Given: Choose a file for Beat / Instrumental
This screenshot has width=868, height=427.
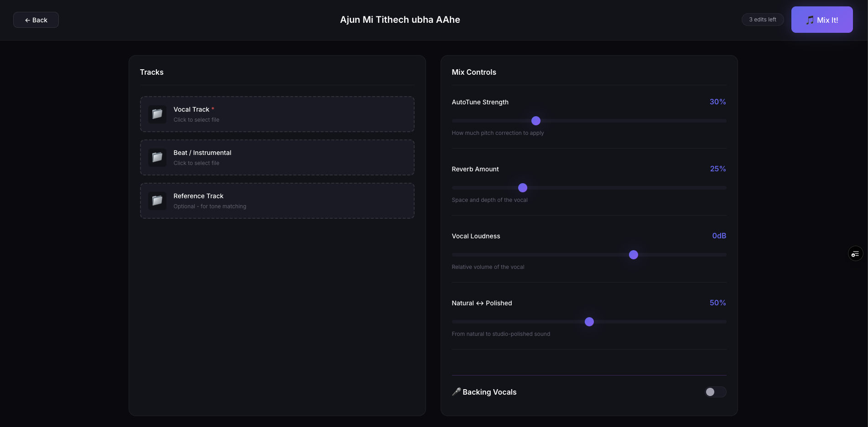Looking at the screenshot, I should [x=277, y=157].
